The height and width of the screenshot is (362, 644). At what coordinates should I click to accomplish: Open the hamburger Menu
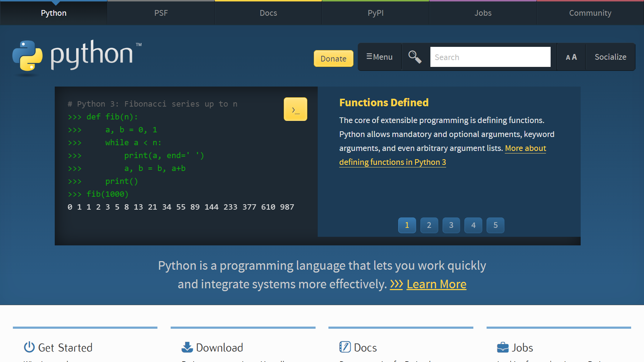point(379,57)
